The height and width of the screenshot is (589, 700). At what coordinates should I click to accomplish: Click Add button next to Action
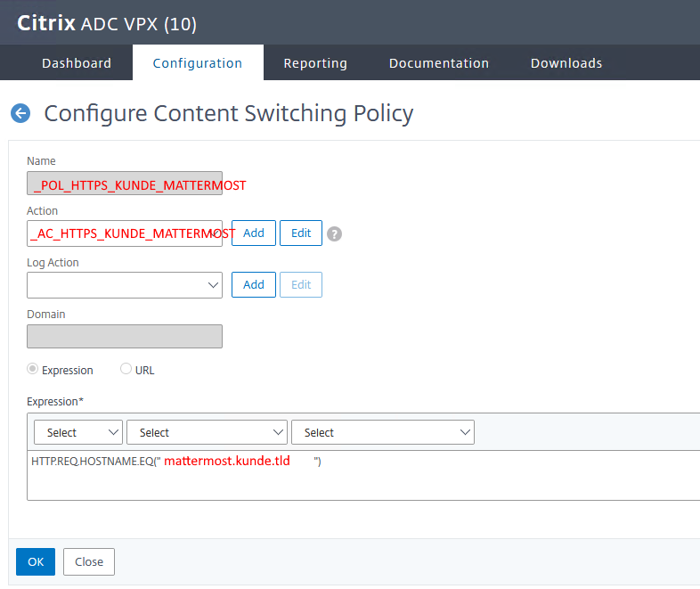click(254, 233)
